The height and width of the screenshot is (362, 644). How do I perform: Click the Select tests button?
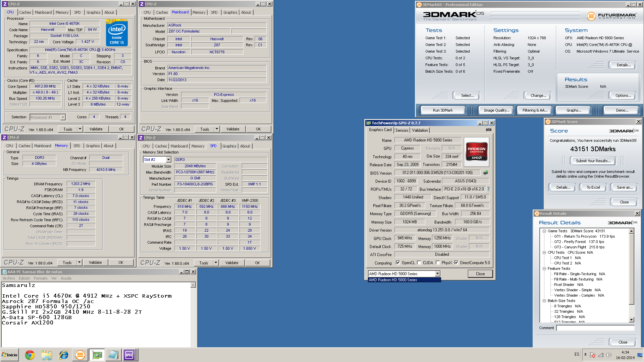click(x=467, y=96)
